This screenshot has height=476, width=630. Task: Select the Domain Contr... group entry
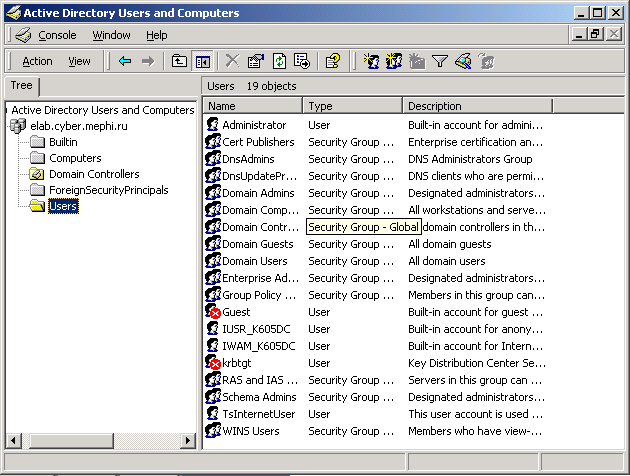click(260, 227)
